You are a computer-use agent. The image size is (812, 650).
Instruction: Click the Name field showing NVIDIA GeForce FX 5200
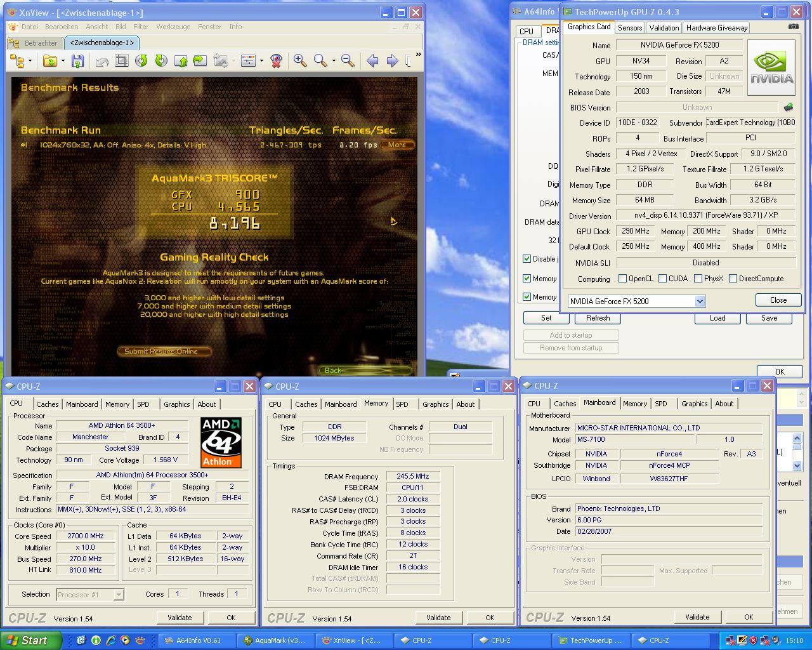(679, 45)
